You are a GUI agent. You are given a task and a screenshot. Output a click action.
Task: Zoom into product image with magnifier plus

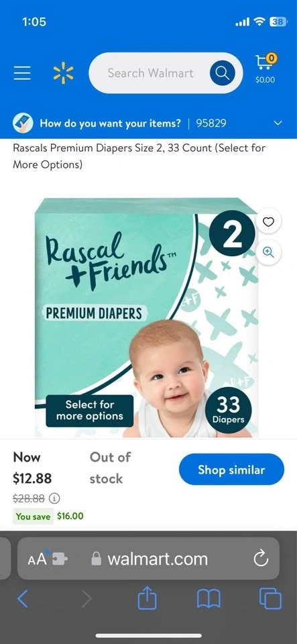pyautogui.click(x=268, y=252)
